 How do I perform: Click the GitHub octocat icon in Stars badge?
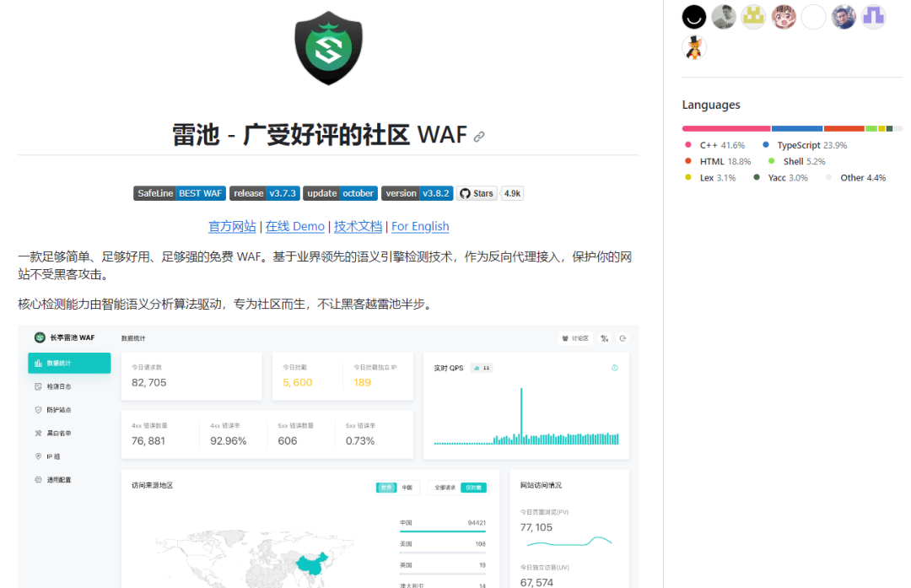click(x=465, y=193)
